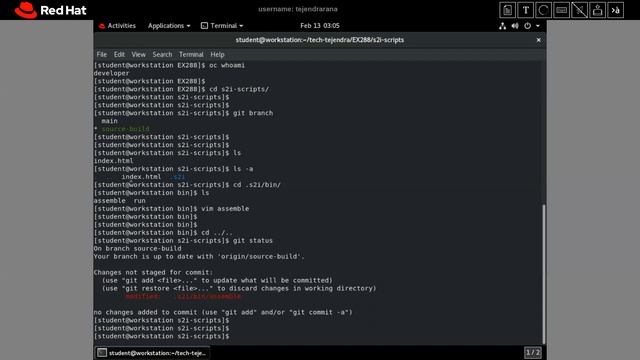The width and height of the screenshot is (640, 360).
Task: Open the Activities overview
Action: 117,26
